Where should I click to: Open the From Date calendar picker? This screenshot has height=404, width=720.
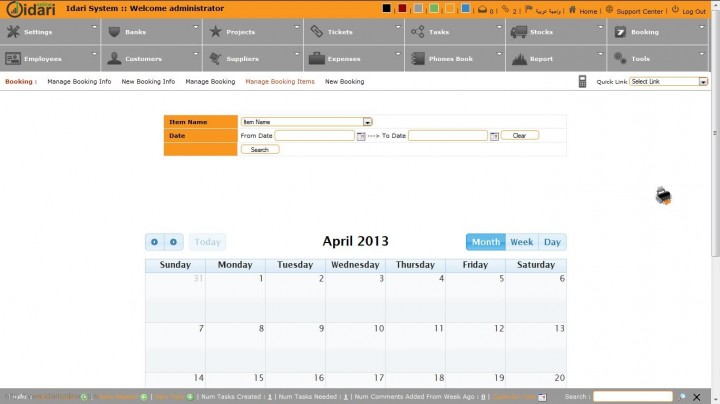pyautogui.click(x=361, y=136)
